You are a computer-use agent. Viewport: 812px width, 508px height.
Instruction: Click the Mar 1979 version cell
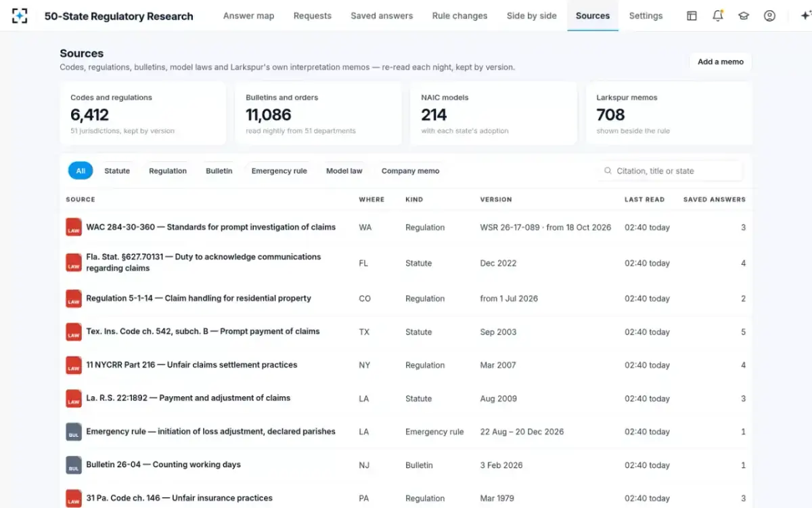[x=497, y=499]
